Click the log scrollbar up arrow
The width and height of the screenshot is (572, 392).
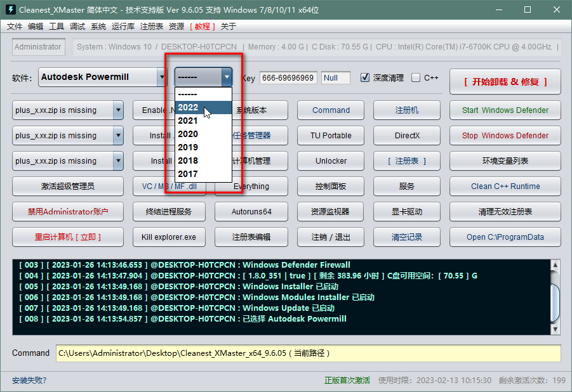(555, 265)
